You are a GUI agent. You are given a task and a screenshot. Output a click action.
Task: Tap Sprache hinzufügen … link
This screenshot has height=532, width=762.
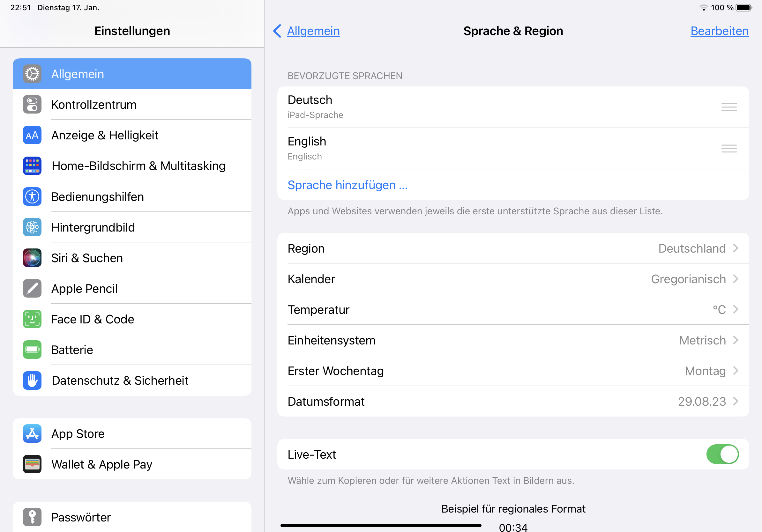pos(347,185)
